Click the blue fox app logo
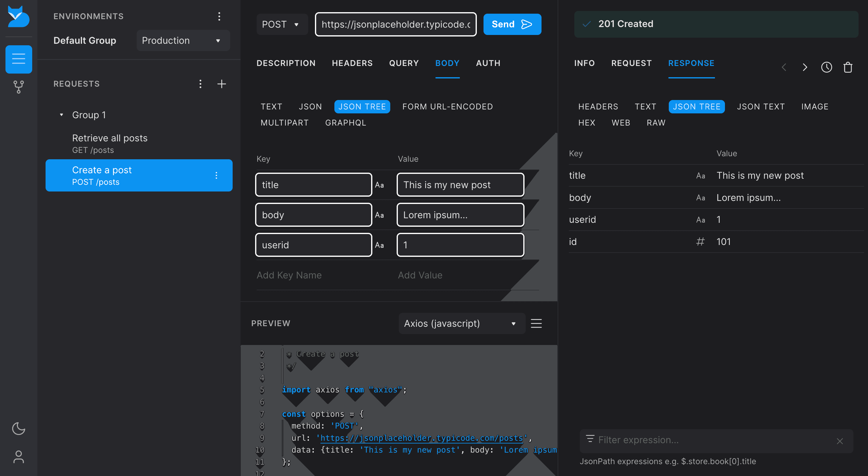The height and width of the screenshot is (476, 868). coord(19,16)
